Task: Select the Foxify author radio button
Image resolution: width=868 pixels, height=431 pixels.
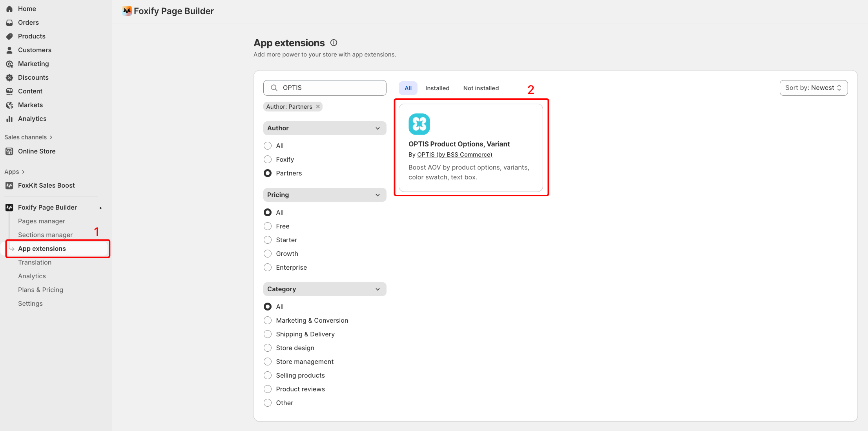Action: click(268, 159)
